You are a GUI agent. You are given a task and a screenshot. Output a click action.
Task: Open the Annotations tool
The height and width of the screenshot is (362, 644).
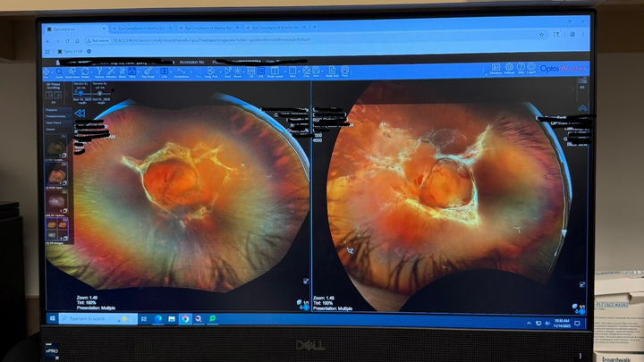(x=182, y=72)
